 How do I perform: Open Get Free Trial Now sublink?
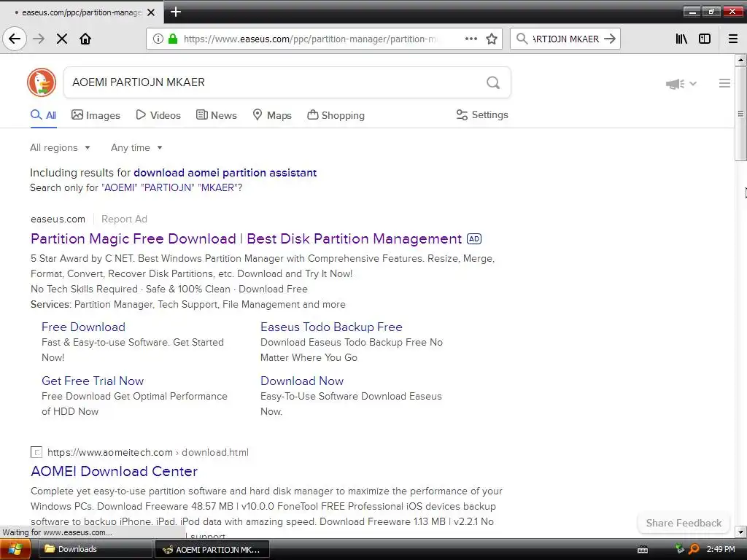point(93,381)
